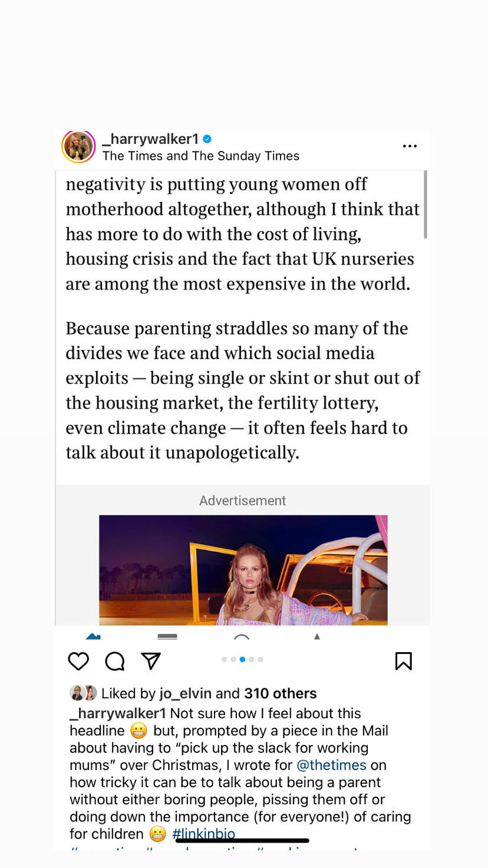This screenshot has height=868, width=488.
Task: Open the _harrywalker1 username in the header
Action: point(150,139)
